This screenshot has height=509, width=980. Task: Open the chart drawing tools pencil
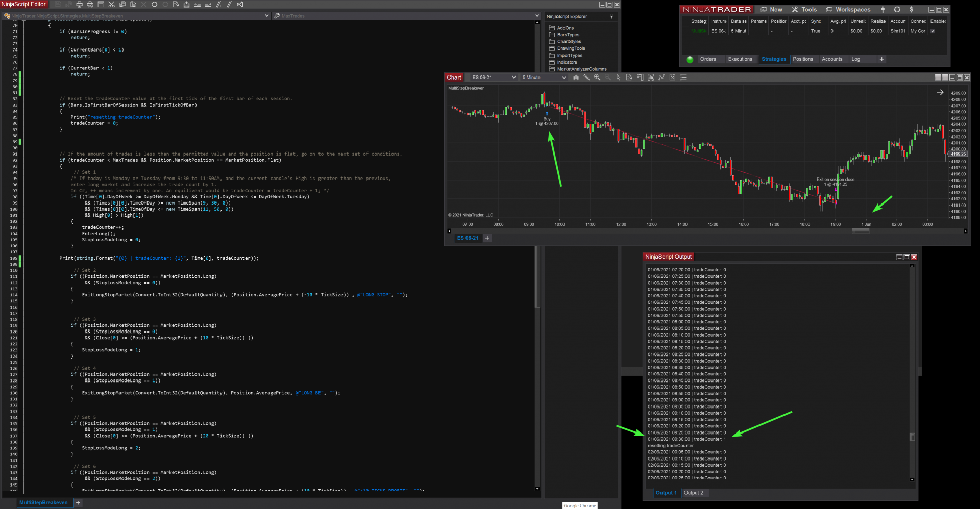point(586,78)
